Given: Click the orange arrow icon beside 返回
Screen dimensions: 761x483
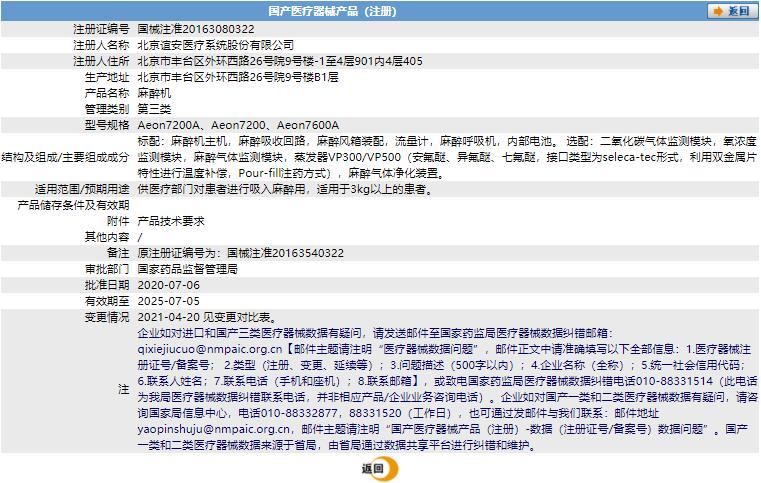Looking at the screenshot, I should [719, 11].
